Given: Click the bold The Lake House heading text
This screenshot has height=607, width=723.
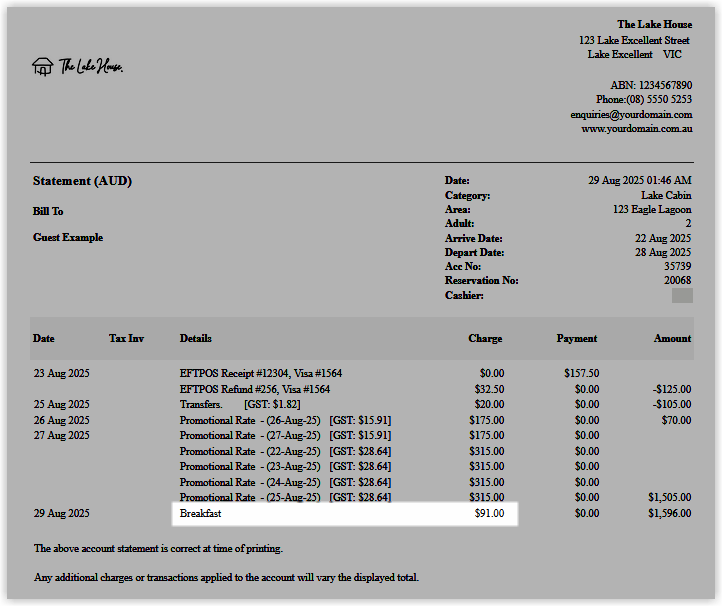Looking at the screenshot, I should point(655,24).
